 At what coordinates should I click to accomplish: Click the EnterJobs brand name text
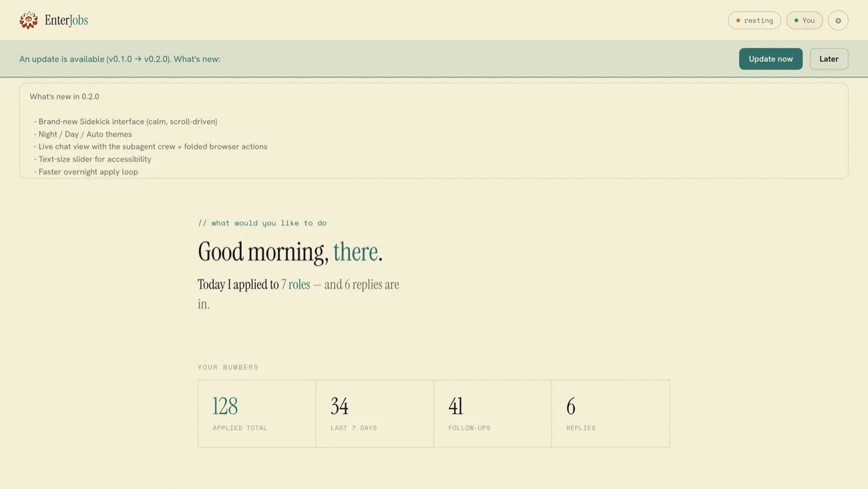click(66, 21)
